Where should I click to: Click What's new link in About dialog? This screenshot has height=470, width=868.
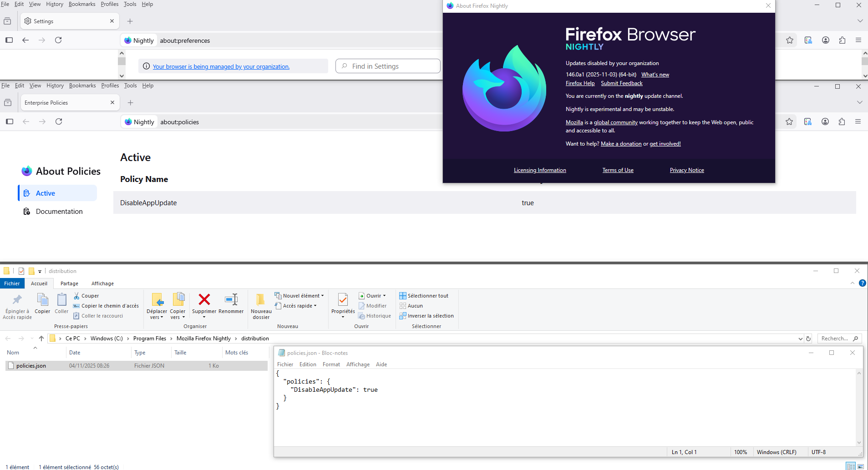655,75
